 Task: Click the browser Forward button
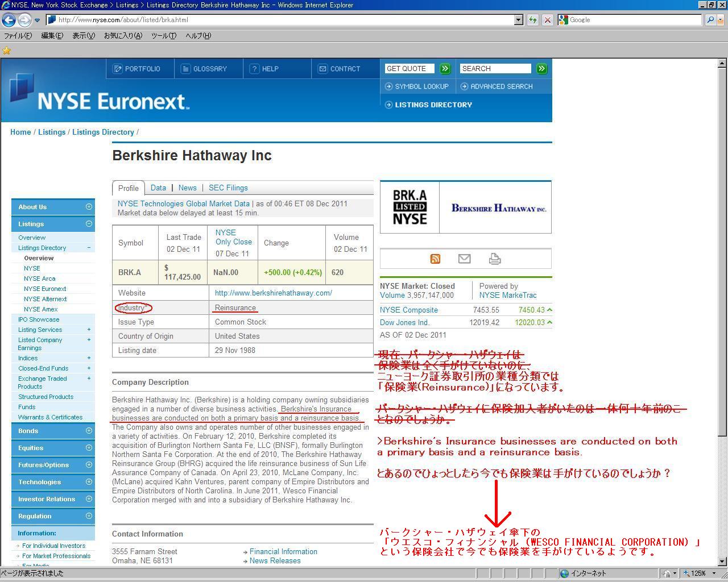24,20
